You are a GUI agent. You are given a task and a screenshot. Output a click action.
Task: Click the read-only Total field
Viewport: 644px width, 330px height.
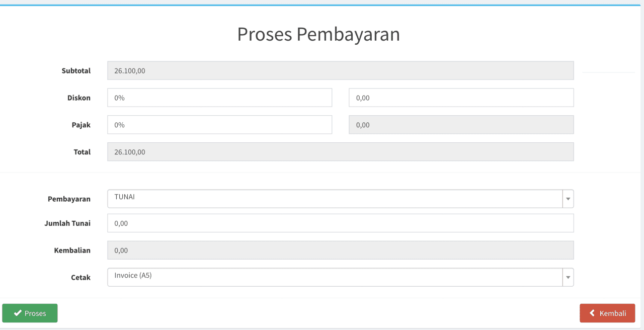pos(340,152)
